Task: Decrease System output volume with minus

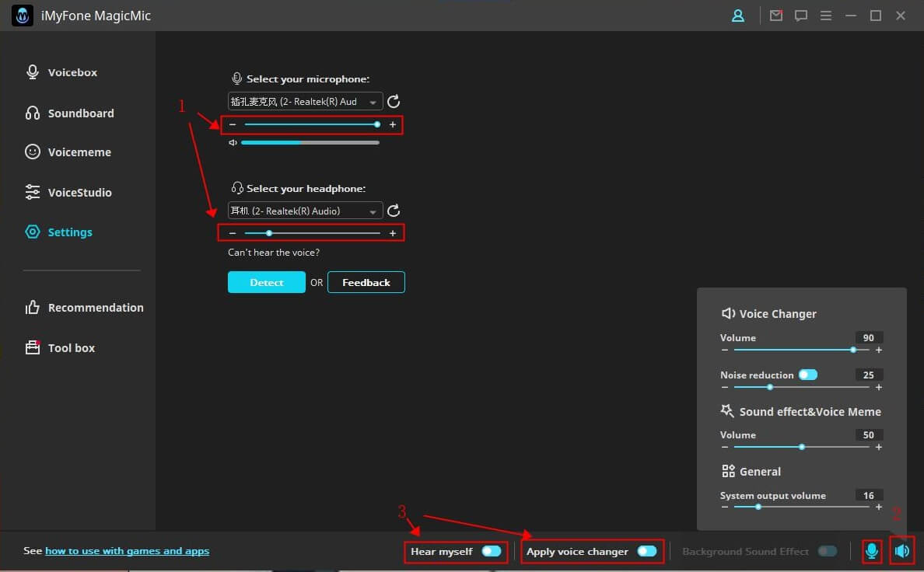Action: point(725,507)
